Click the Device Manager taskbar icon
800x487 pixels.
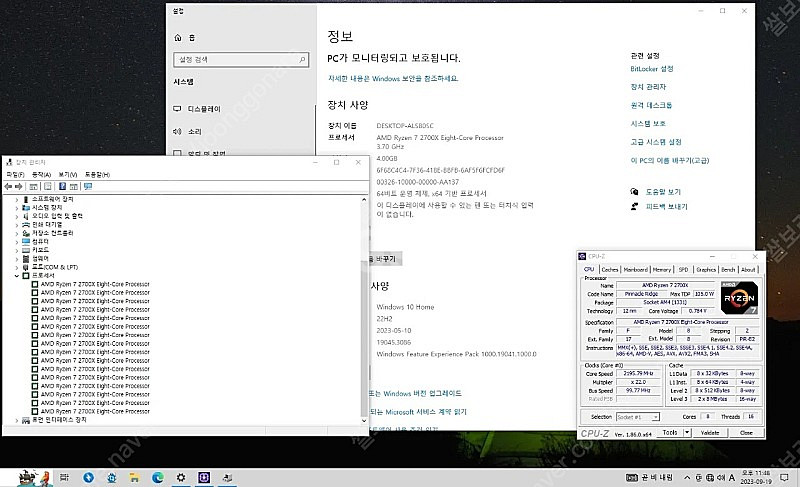point(228,477)
